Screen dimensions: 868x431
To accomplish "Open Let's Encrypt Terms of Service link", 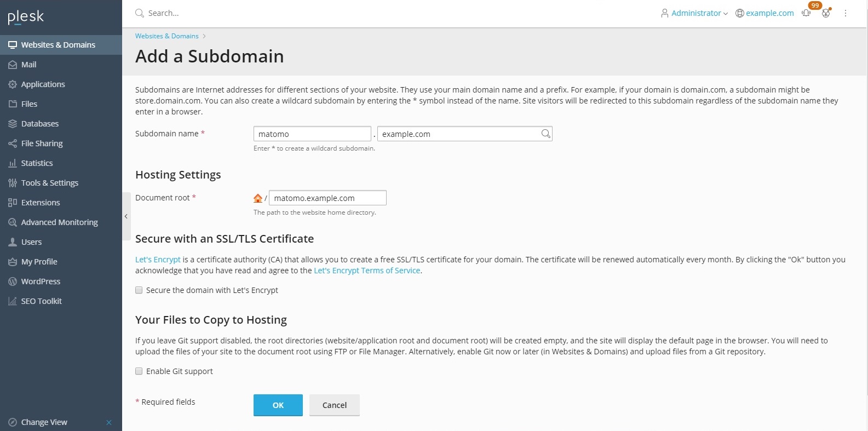I will (x=367, y=271).
